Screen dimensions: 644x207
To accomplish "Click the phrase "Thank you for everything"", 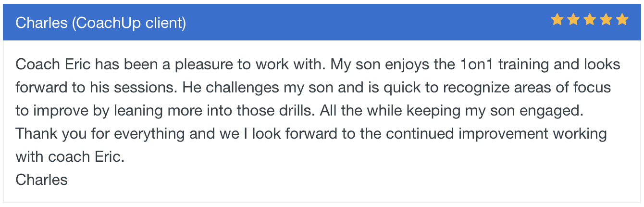I will [100, 134].
